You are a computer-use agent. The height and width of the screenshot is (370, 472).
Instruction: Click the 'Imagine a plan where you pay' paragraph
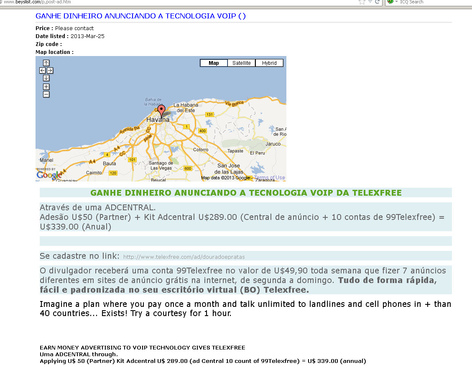245,309
